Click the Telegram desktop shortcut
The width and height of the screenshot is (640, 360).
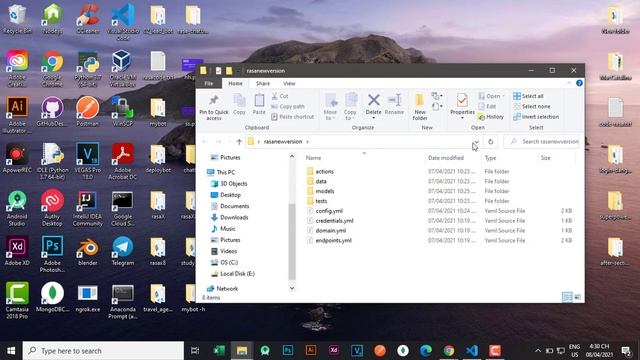point(122,251)
